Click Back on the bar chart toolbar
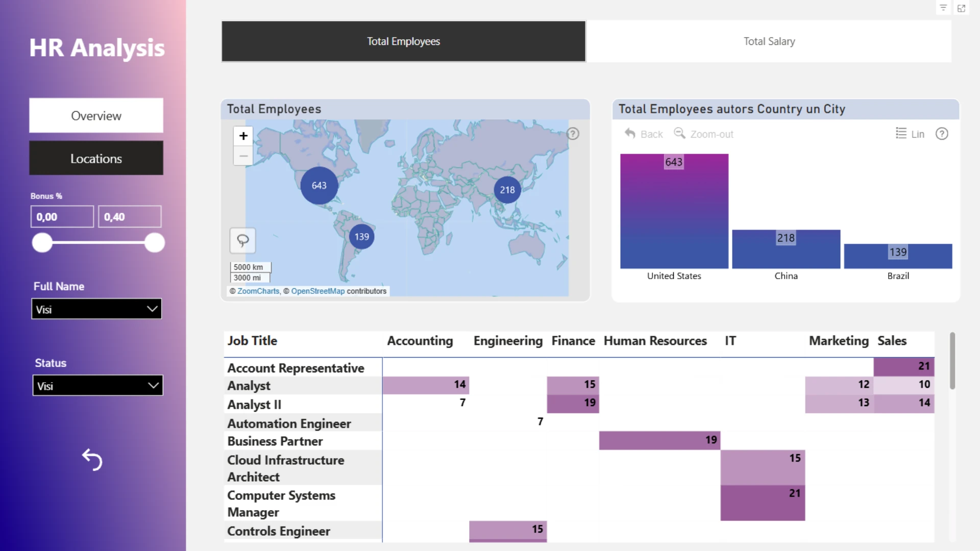Image resolution: width=980 pixels, height=551 pixels. pos(644,134)
